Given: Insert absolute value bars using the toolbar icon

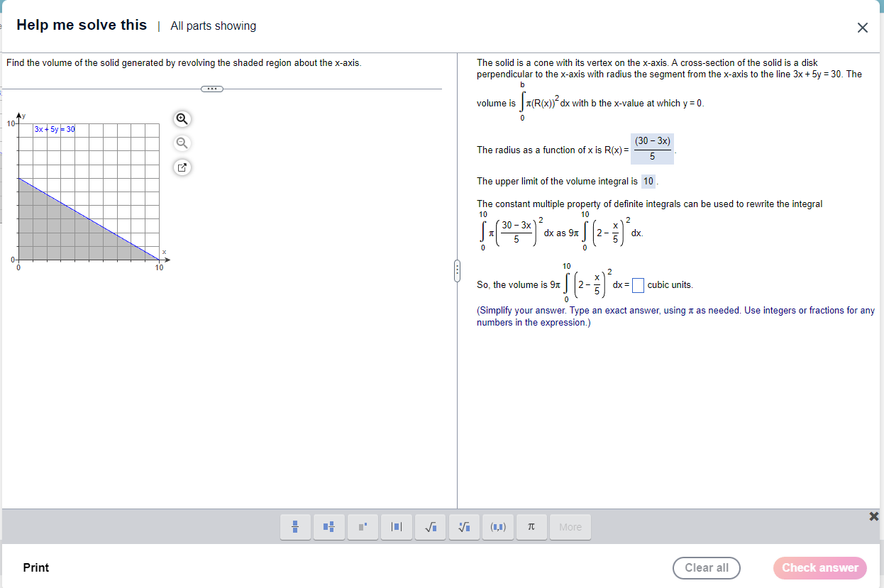Looking at the screenshot, I should point(397,527).
